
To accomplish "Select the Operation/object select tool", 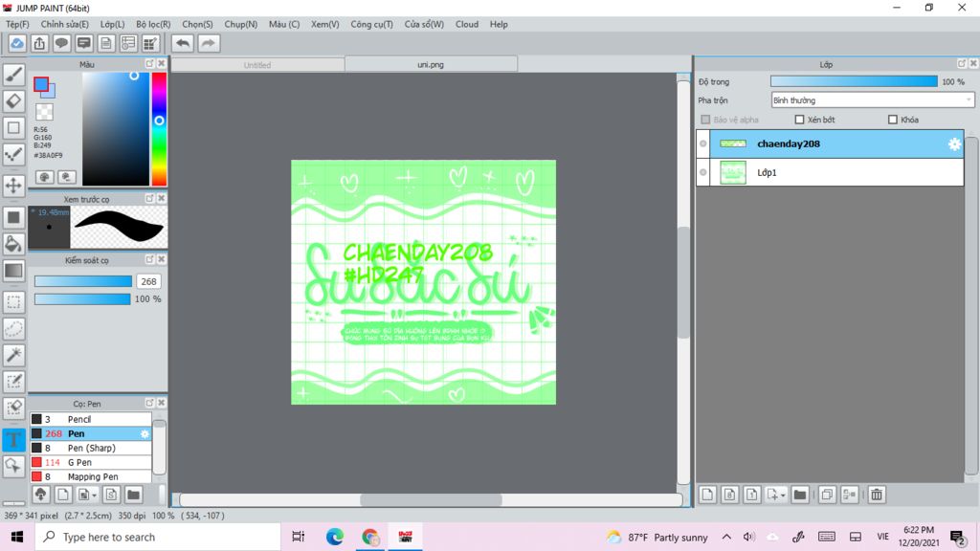I will (x=13, y=466).
